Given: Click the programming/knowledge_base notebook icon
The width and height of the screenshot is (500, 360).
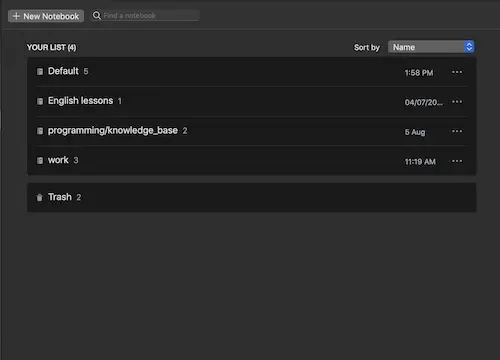Looking at the screenshot, I should (40, 131).
